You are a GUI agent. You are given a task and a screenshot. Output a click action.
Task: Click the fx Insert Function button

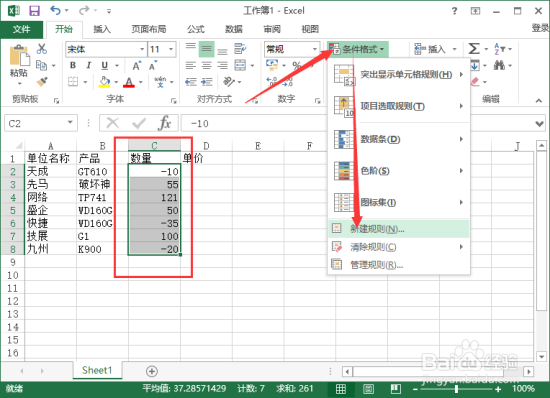(x=165, y=123)
